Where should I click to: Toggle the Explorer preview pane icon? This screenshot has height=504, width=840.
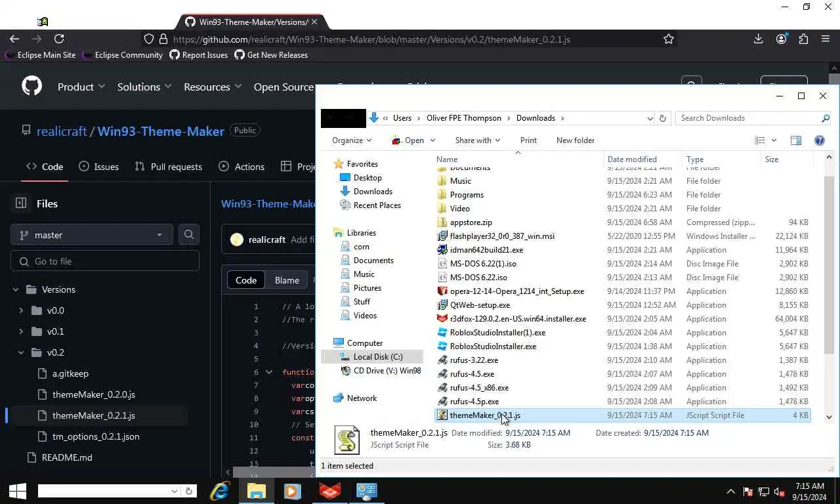[795, 140]
